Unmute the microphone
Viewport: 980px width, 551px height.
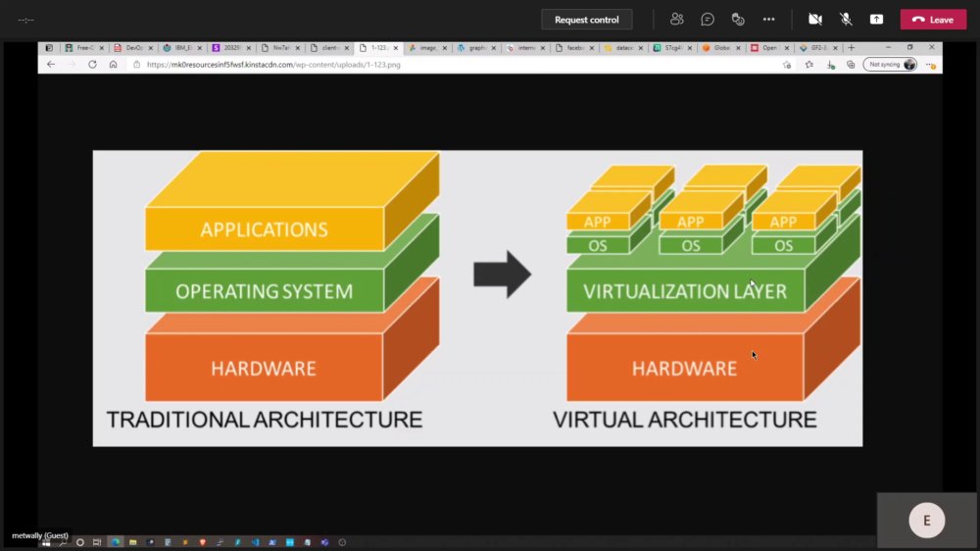[x=846, y=20]
